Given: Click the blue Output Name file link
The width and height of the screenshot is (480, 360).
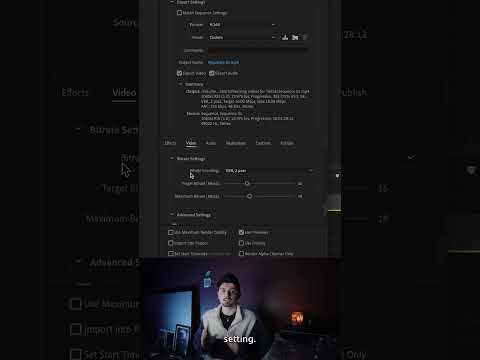Looking at the screenshot, I should [x=223, y=62].
